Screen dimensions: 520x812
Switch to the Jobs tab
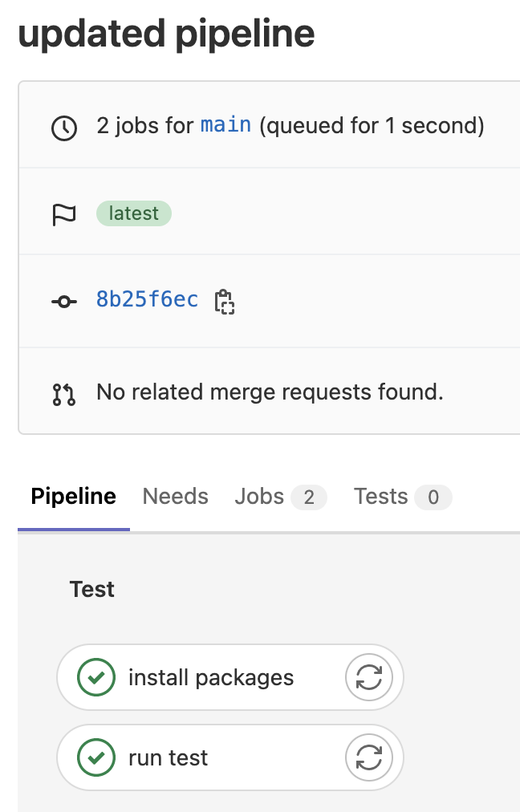258,496
